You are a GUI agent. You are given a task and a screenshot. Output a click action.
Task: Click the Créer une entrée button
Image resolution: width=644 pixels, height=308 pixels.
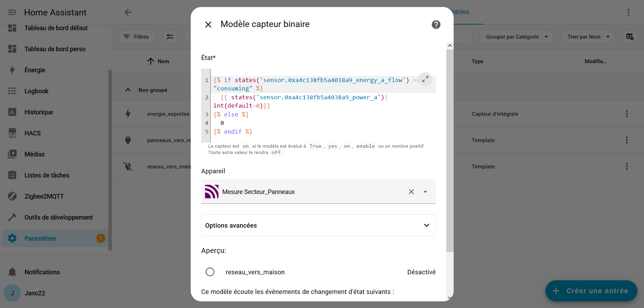click(591, 291)
